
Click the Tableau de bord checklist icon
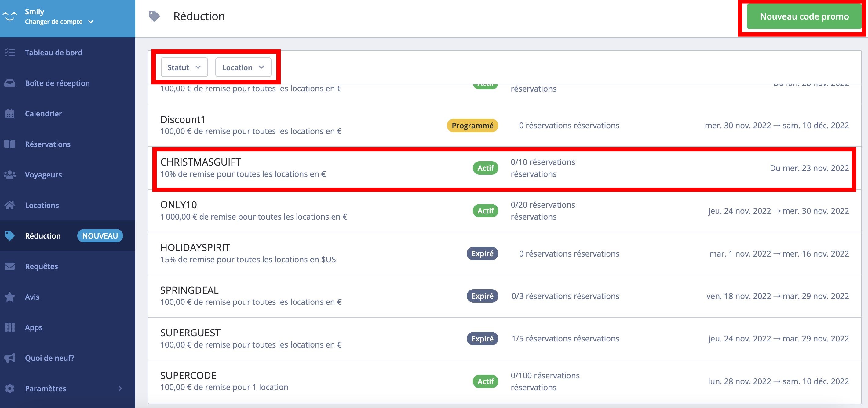click(x=10, y=53)
